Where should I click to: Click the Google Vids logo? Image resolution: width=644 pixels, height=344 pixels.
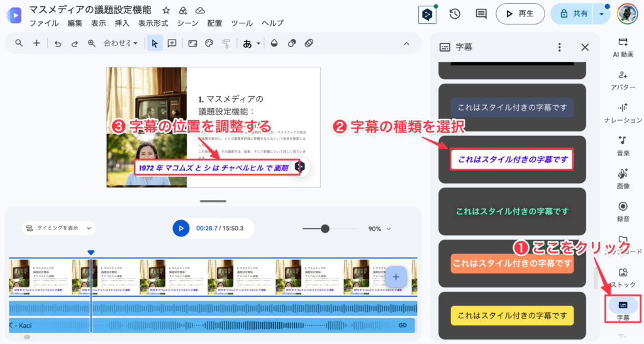pos(14,15)
